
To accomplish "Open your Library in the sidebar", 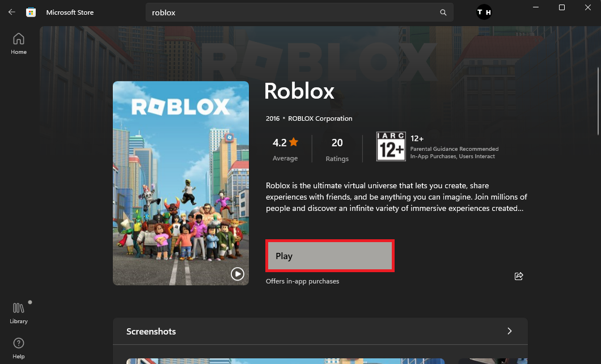I will click(x=19, y=312).
